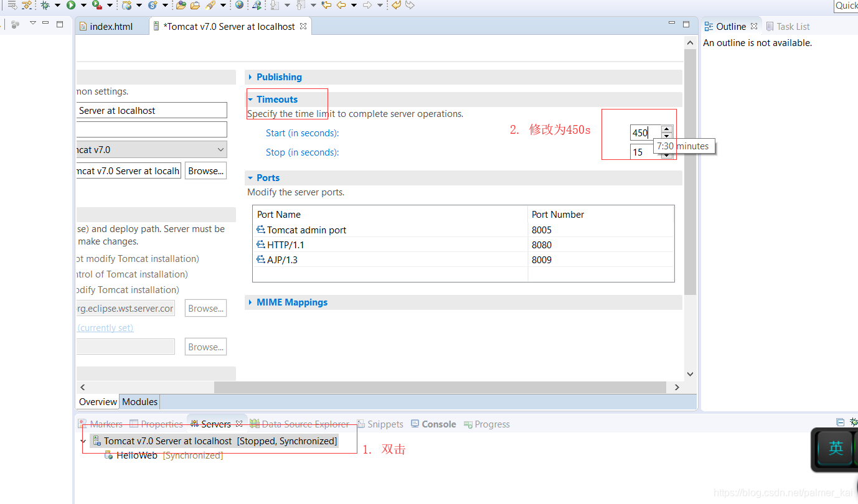Open the Snippets view tab
The width and height of the screenshot is (858, 504).
point(379,424)
